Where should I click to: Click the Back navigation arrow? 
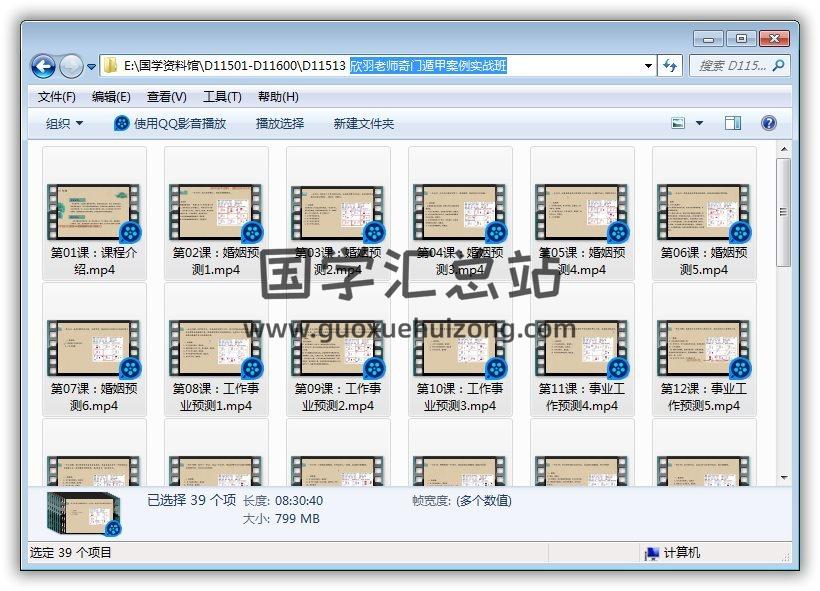(43, 67)
